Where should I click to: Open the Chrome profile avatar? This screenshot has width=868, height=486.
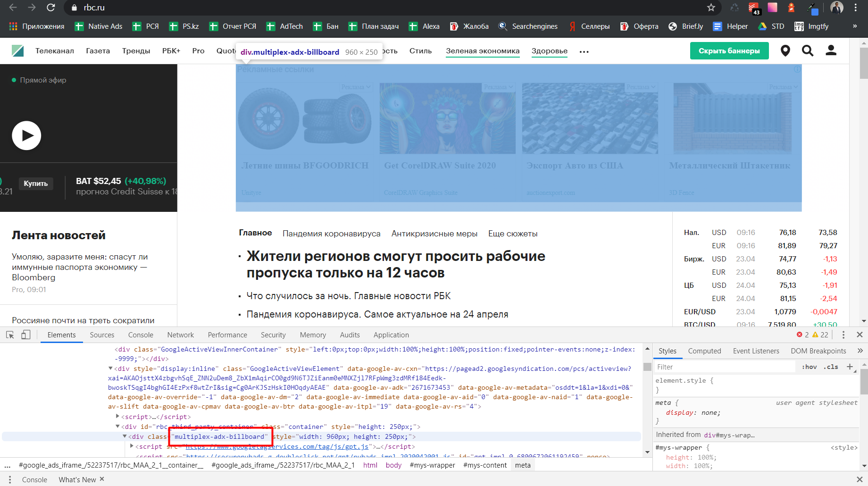[x=837, y=8]
